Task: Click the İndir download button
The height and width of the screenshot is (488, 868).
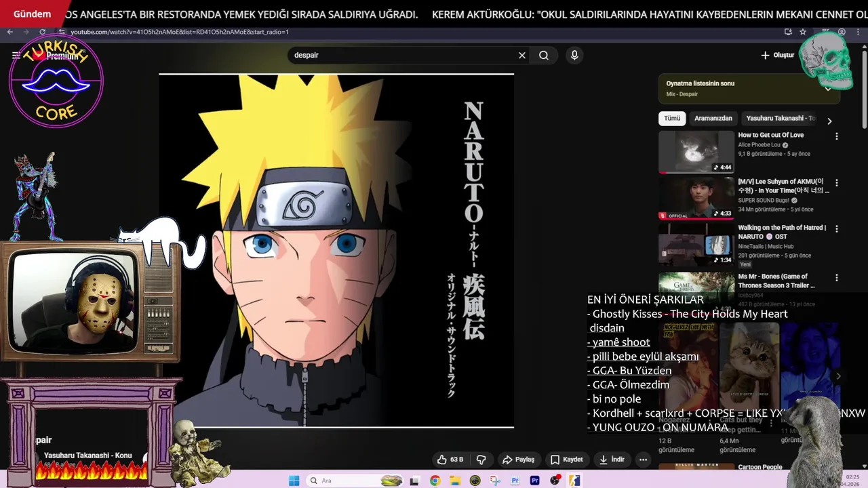Action: tap(612, 460)
